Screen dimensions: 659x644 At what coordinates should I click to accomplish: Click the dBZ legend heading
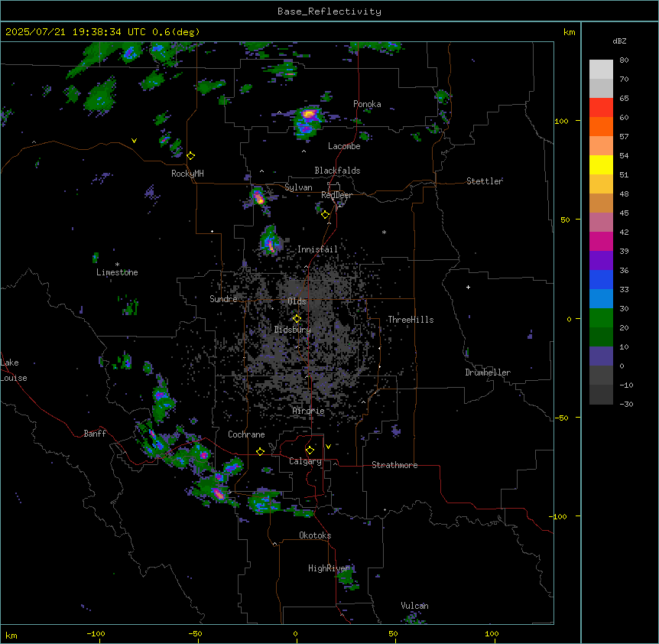click(619, 41)
